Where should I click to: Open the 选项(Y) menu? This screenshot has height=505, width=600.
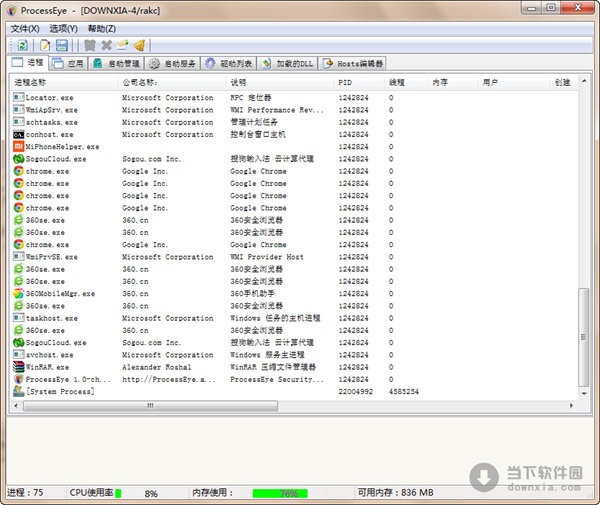coord(64,29)
